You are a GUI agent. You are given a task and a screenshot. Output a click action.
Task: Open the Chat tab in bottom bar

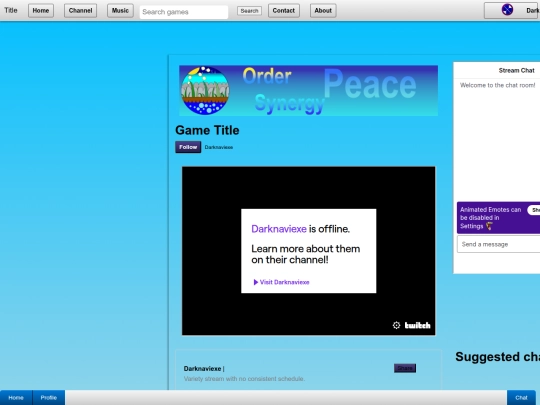[x=521, y=398]
